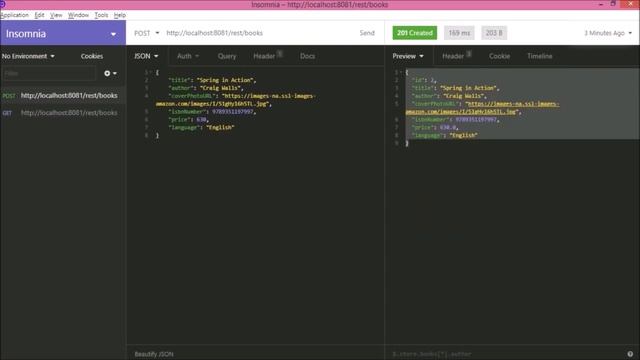Collapse the request JSON root object fold arrow
Screen dimensions: 640x360
[x=151, y=72]
